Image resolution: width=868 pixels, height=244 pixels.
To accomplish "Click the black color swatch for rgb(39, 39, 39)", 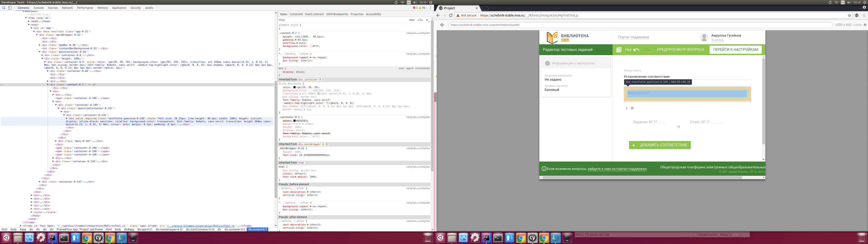I will [x=294, y=87].
